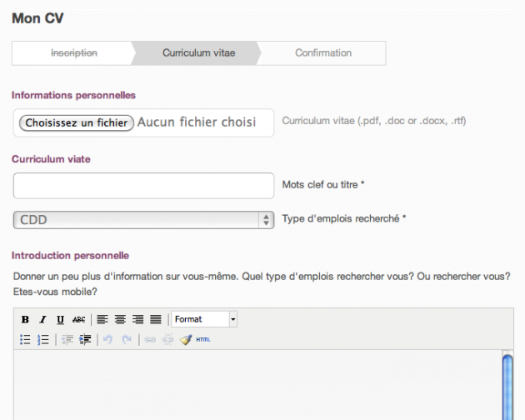This screenshot has width=525, height=420.
Task: Go to the Confirmation step
Action: point(323,53)
